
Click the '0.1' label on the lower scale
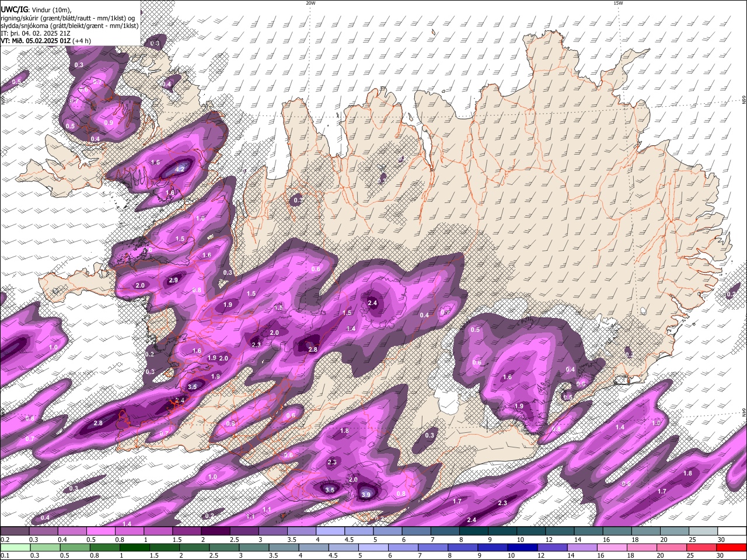coord(5,555)
